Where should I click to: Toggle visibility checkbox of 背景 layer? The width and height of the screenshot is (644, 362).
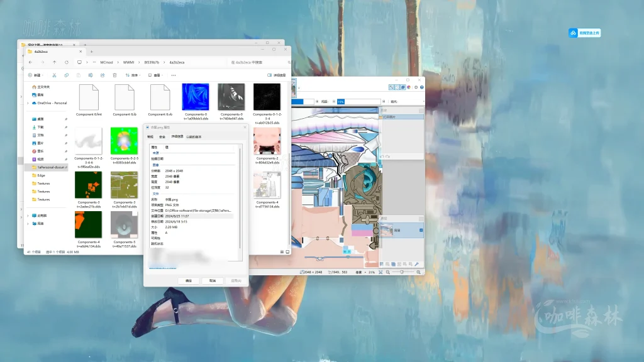click(x=421, y=230)
